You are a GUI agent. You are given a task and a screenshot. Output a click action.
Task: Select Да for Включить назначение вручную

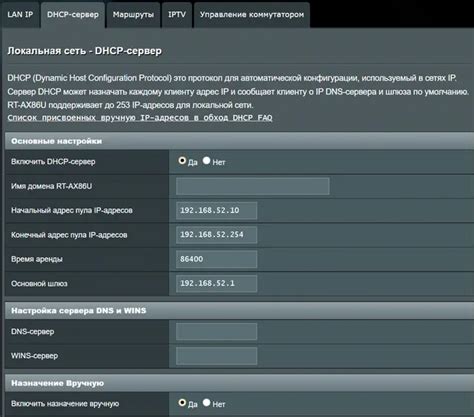(182, 403)
